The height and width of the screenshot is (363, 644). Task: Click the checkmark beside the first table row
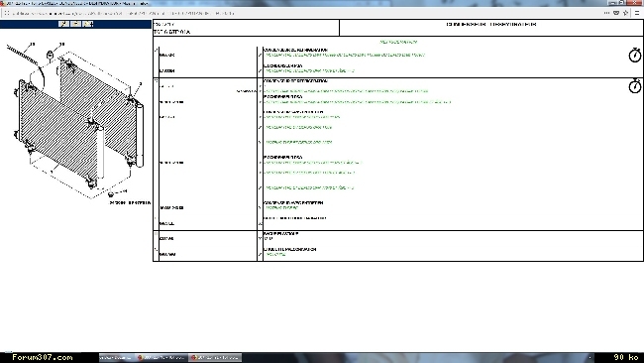coord(260,55)
